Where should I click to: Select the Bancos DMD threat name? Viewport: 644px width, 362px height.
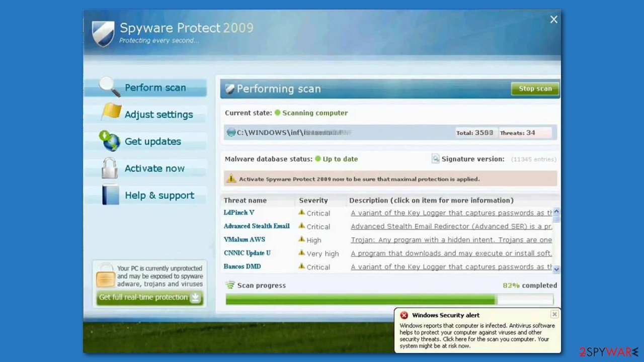(242, 266)
